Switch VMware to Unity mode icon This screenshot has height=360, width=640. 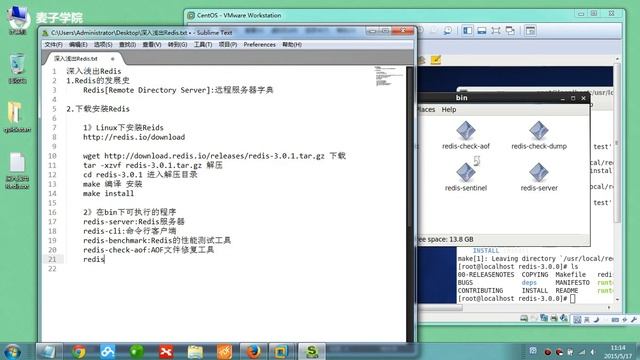pos(510,31)
